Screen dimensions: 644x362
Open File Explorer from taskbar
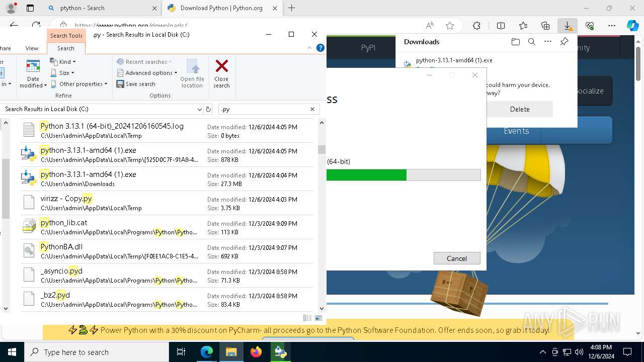[231, 352]
